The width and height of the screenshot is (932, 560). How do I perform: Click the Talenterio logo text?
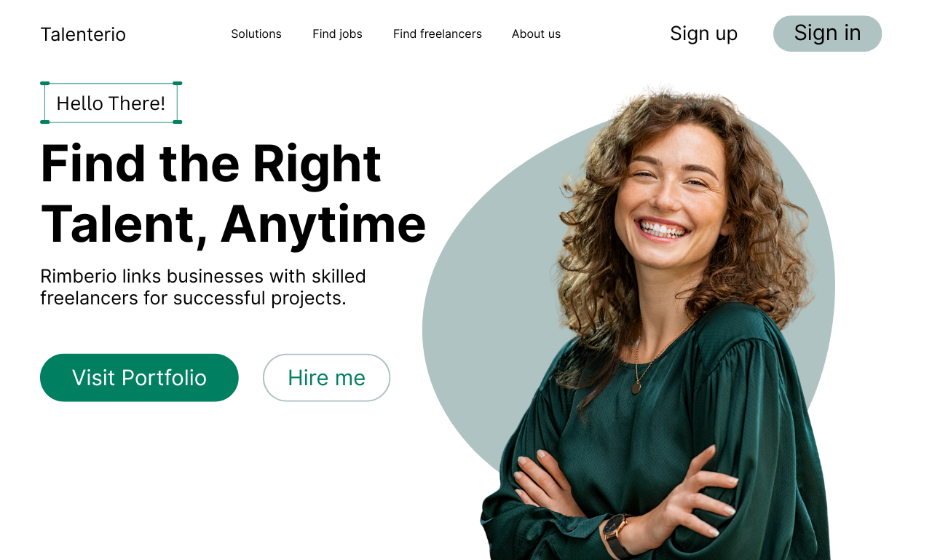click(x=83, y=34)
